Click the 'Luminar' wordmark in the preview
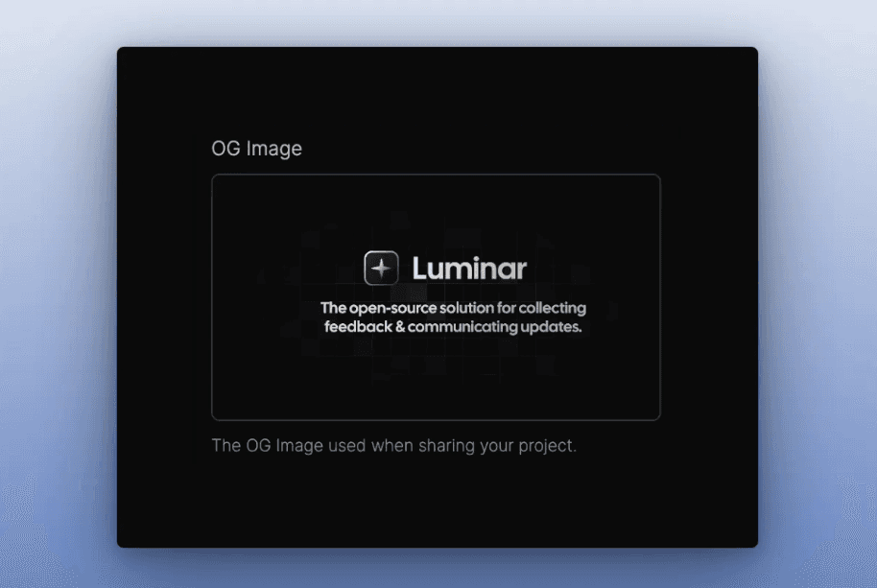The image size is (877, 588). 469,269
